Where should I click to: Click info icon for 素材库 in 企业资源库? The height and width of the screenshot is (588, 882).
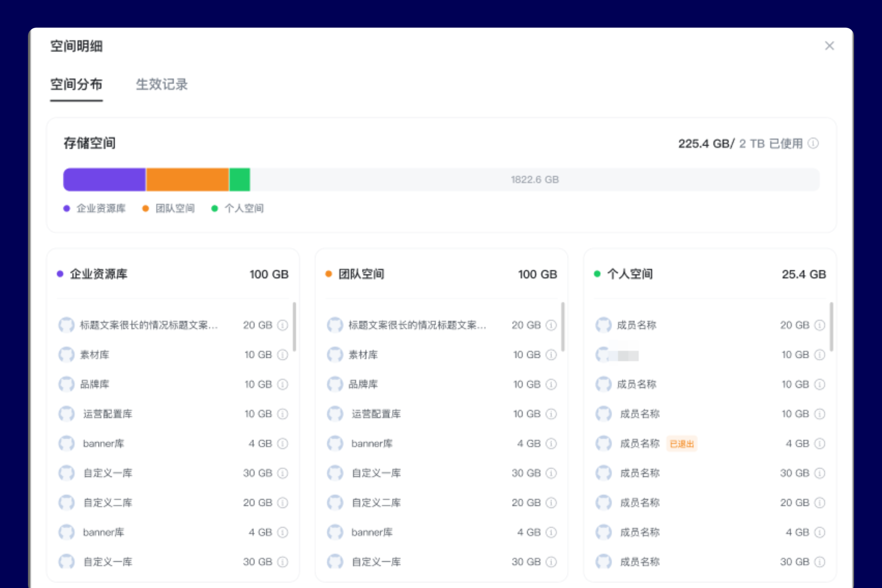click(282, 355)
